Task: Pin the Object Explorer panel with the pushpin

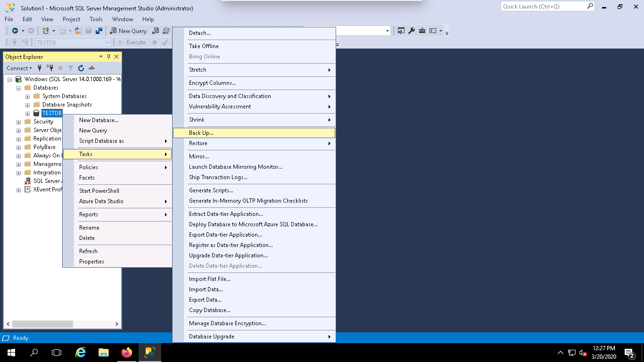Action: point(109,57)
